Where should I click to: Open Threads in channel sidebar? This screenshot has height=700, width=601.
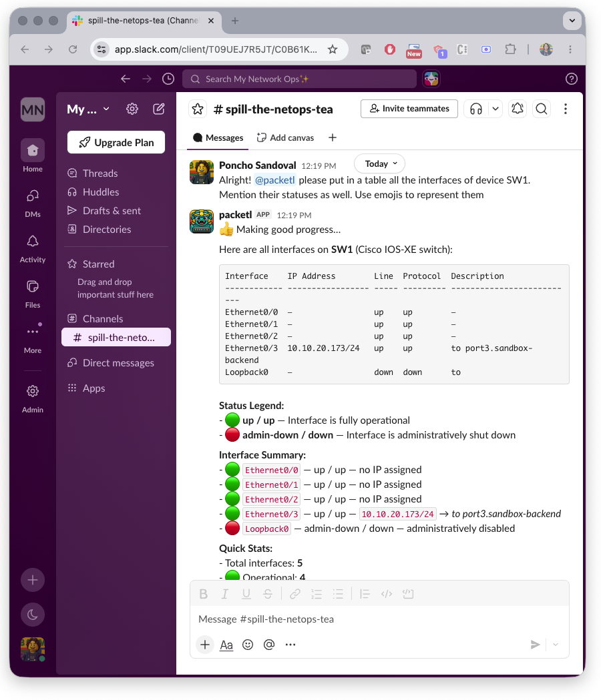(x=116, y=173)
